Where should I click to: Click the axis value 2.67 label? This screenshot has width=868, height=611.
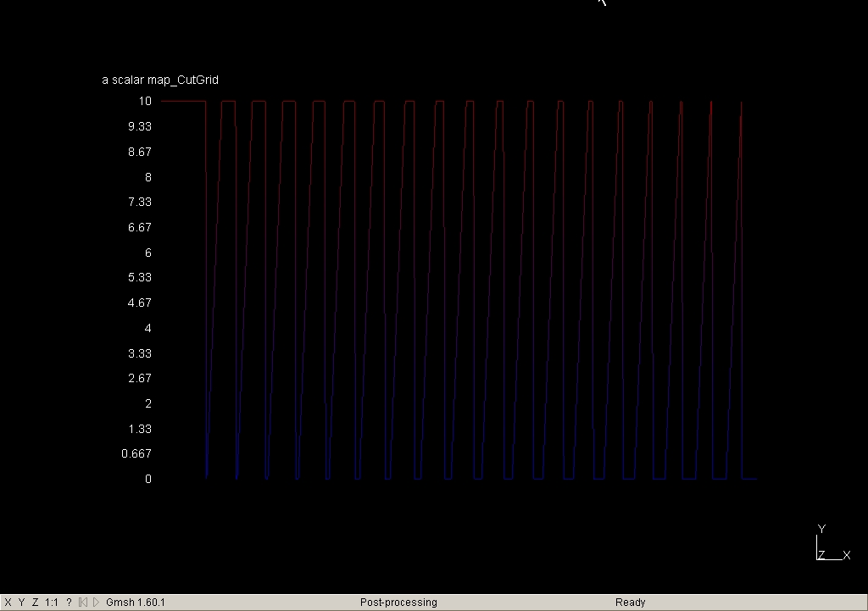coord(140,378)
